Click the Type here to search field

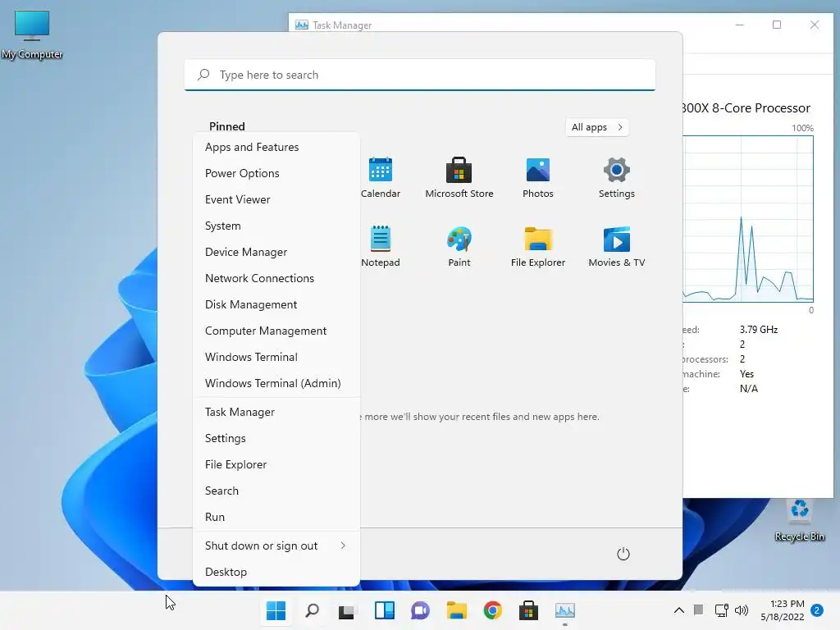420,75
